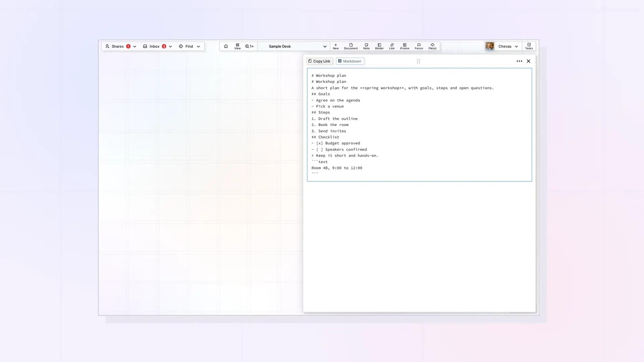Click the Chevas user avatar
The image size is (644, 362).
pos(489,46)
